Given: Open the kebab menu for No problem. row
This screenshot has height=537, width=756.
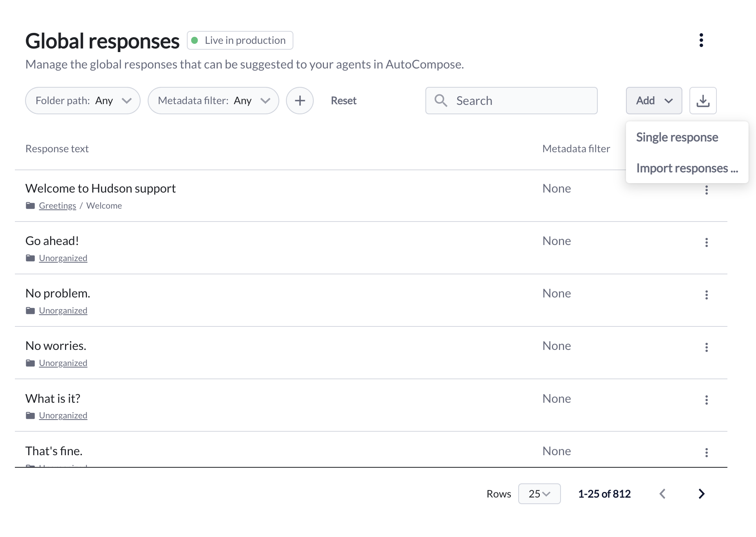Looking at the screenshot, I should (706, 295).
